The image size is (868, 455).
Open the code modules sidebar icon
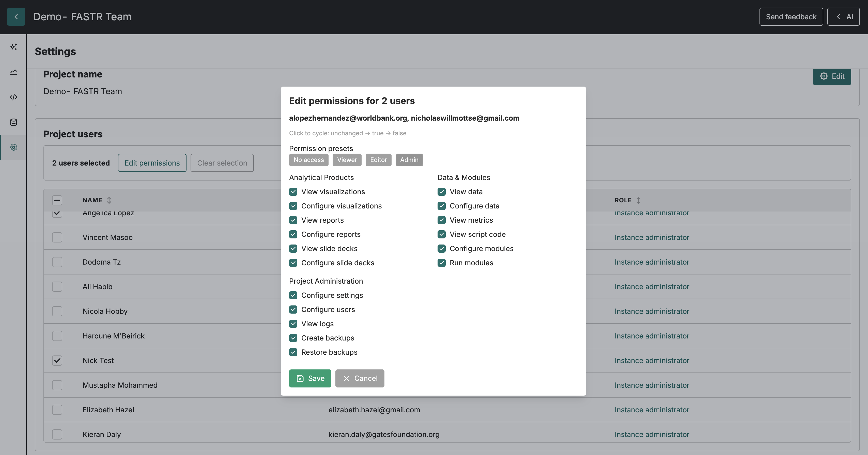click(x=13, y=97)
